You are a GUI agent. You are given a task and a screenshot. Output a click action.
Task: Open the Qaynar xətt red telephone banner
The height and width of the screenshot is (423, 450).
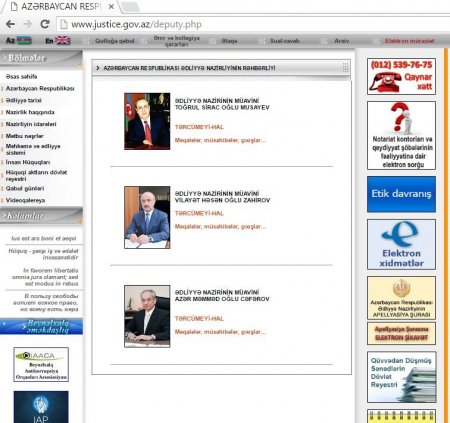point(401,76)
